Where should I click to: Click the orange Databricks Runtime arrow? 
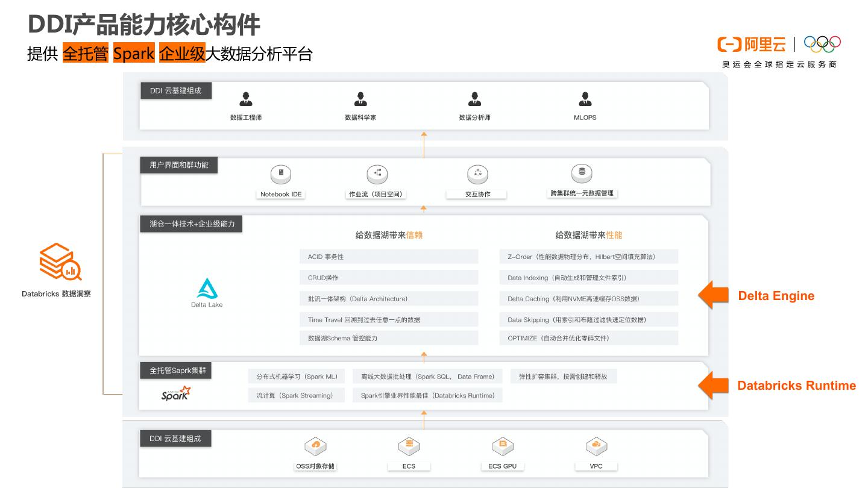pyautogui.click(x=713, y=386)
